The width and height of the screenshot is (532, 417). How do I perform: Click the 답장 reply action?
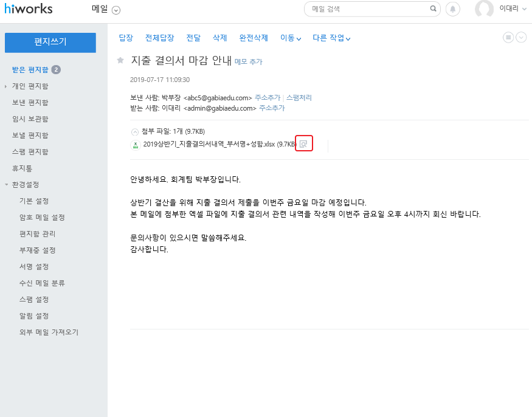(x=126, y=38)
